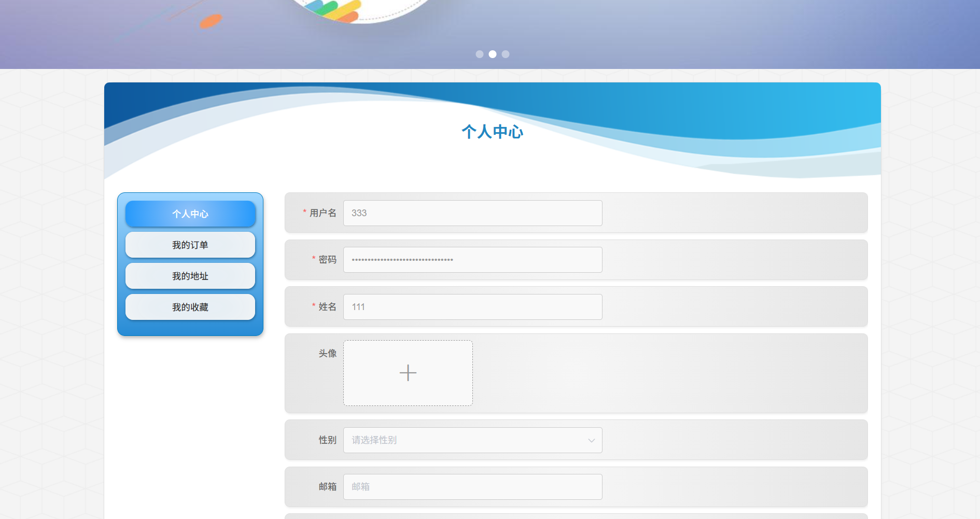
Task: Click the avatar upload plus icon
Action: [408, 373]
